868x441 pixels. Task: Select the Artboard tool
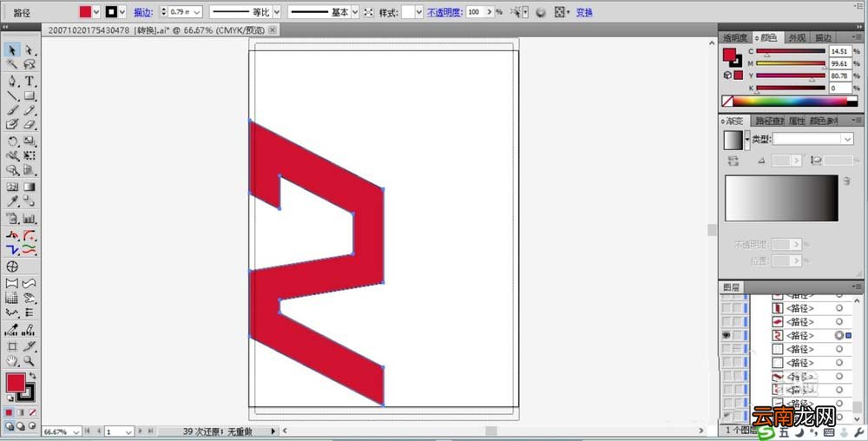click(x=11, y=346)
